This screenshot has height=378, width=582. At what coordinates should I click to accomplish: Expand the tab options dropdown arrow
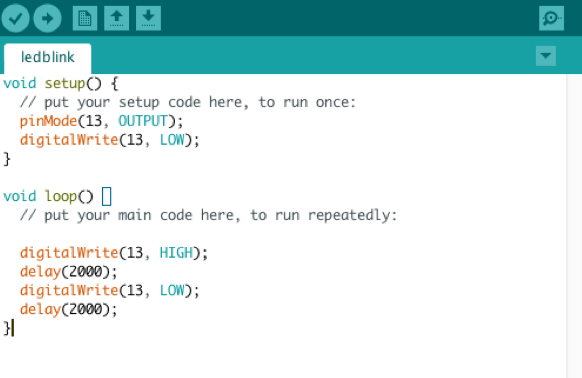pyautogui.click(x=546, y=56)
